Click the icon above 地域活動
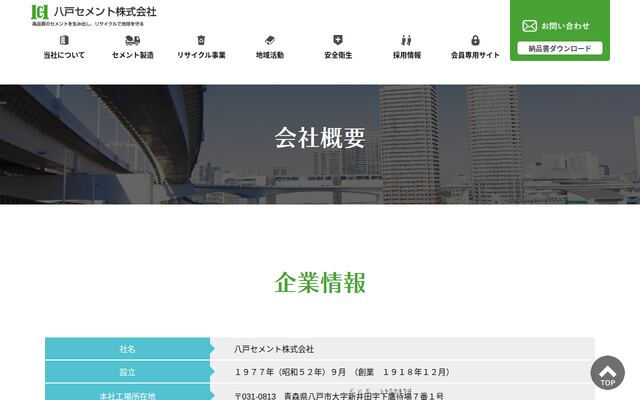 click(270, 40)
